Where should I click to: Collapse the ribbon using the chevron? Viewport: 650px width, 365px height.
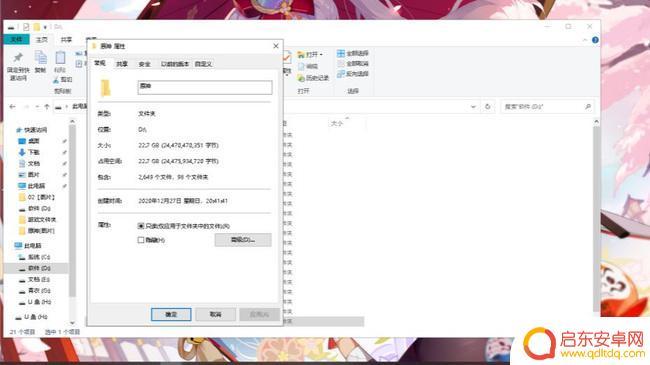[x=585, y=40]
